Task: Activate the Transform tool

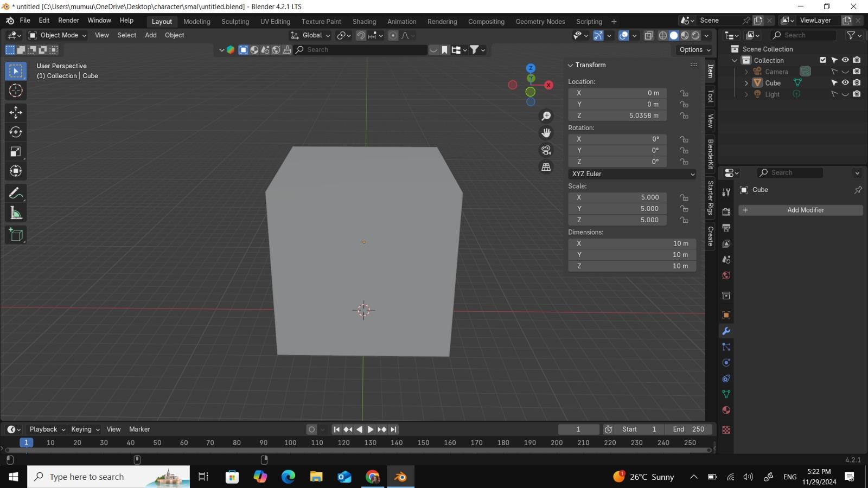Action: [x=16, y=171]
